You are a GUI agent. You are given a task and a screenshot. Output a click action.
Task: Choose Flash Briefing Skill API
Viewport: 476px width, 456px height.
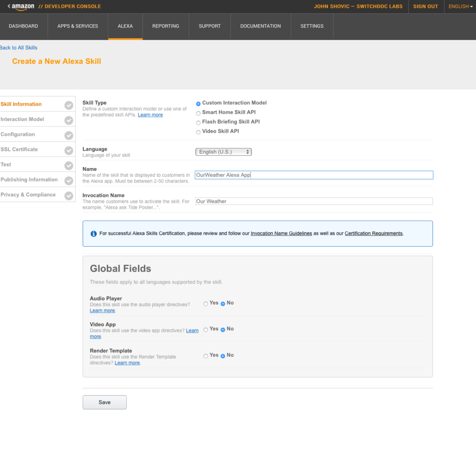[x=198, y=123]
